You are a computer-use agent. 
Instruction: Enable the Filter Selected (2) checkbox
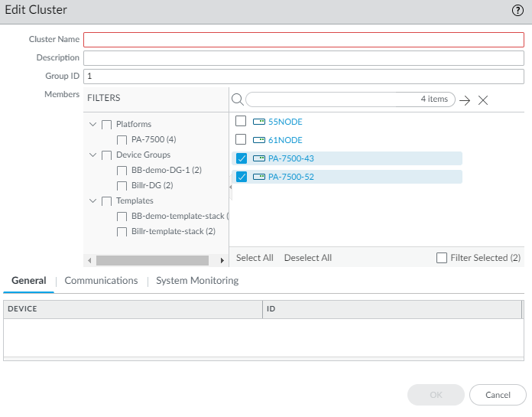[441, 258]
